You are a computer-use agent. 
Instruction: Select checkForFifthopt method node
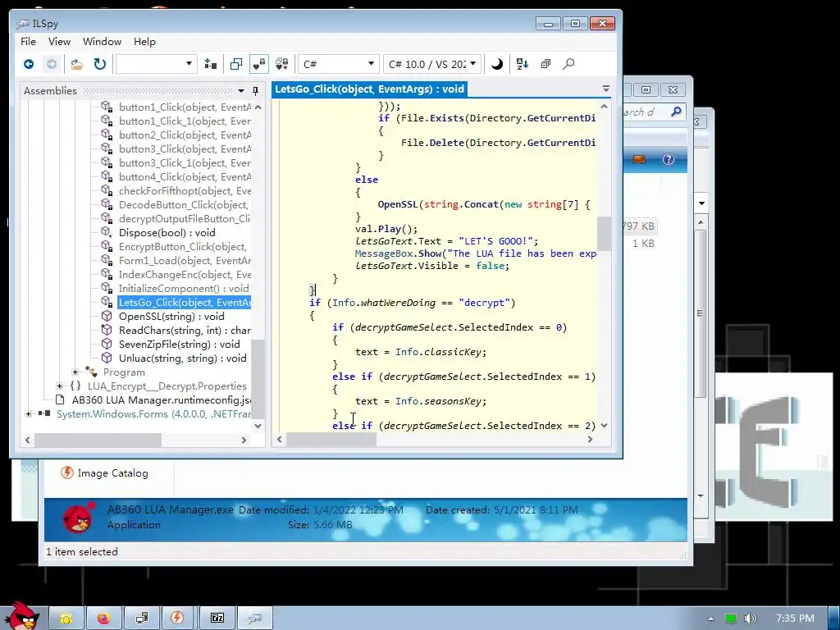pyautogui.click(x=185, y=190)
